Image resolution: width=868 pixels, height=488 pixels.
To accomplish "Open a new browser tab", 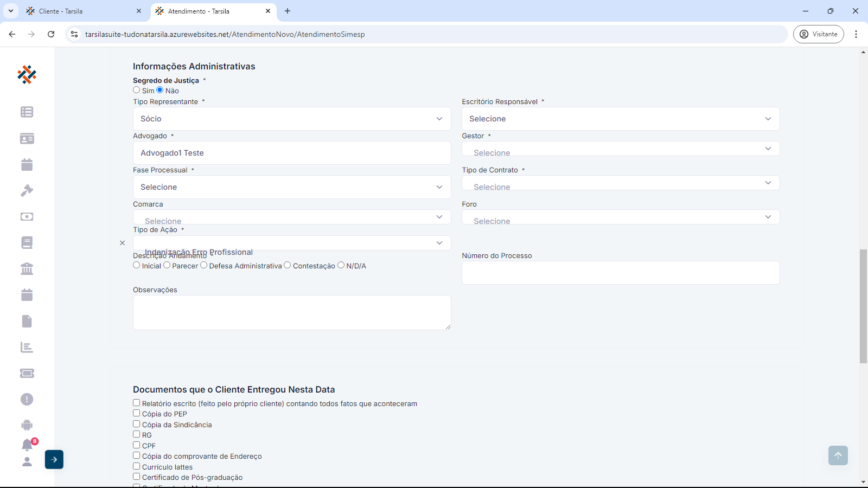I will 288,11.
